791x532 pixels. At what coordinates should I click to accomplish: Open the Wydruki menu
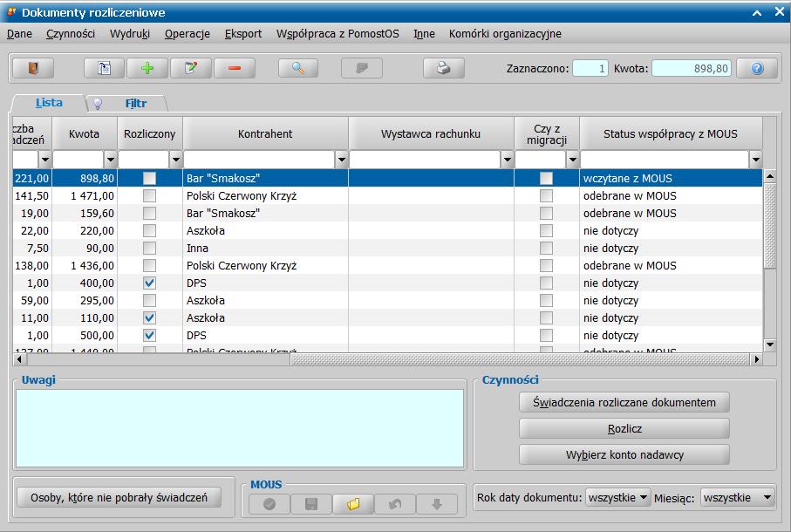[130, 34]
